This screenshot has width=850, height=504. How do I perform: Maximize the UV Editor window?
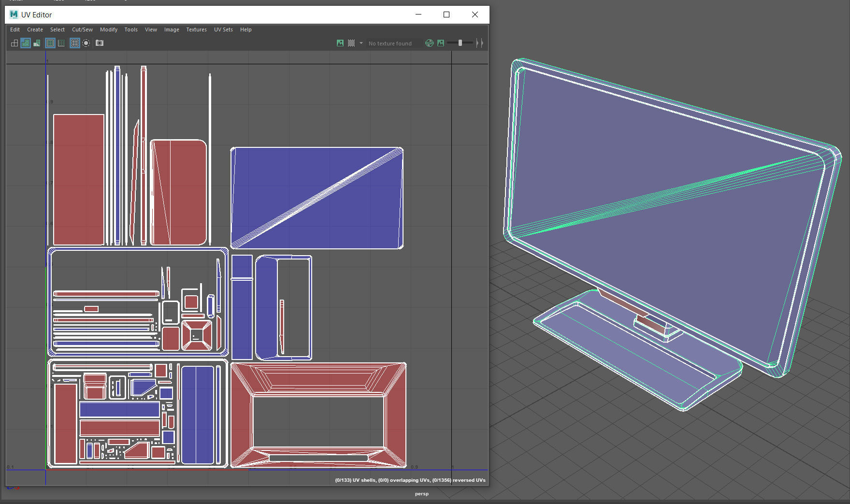(x=447, y=14)
